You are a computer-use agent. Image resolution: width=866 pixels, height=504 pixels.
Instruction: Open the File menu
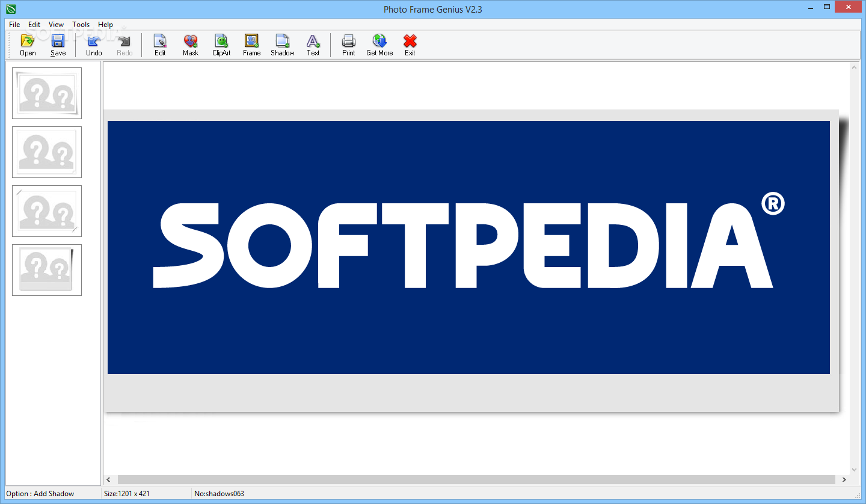point(14,25)
